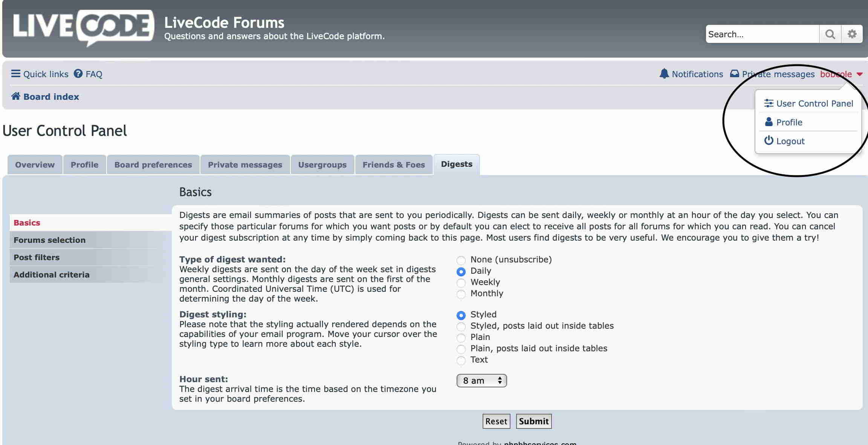Expand the Quick links menu
The image size is (868, 445).
(x=46, y=74)
